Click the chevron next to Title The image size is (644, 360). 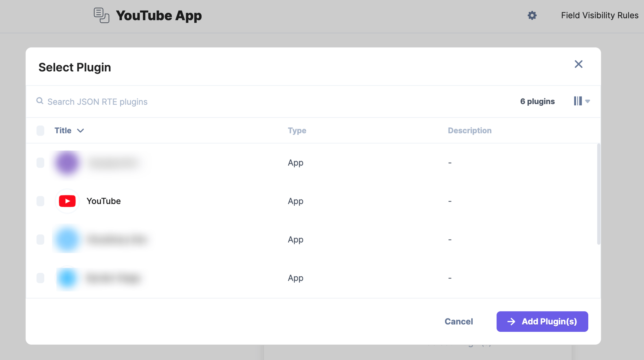[x=80, y=130]
